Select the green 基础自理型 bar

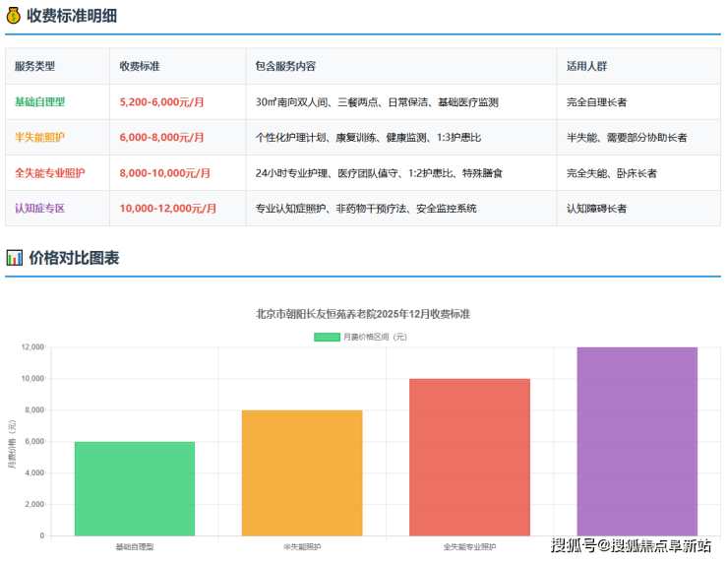[135, 488]
